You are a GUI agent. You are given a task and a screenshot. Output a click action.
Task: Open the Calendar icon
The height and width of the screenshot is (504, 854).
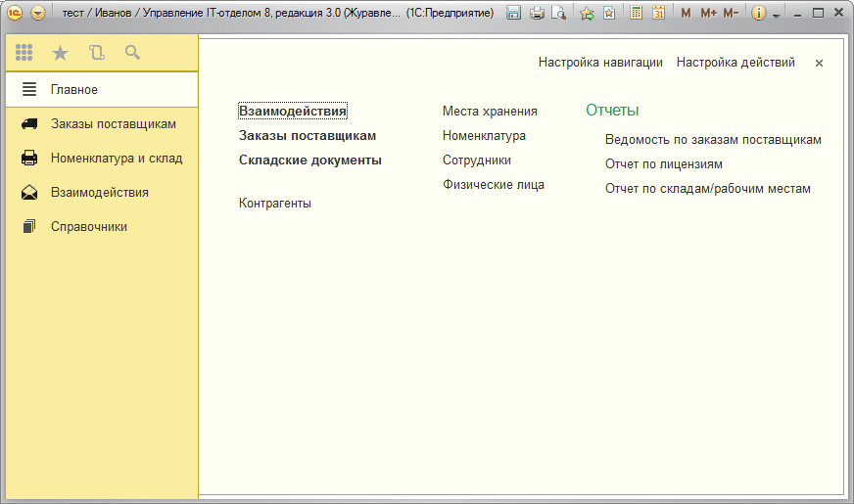[x=658, y=13]
